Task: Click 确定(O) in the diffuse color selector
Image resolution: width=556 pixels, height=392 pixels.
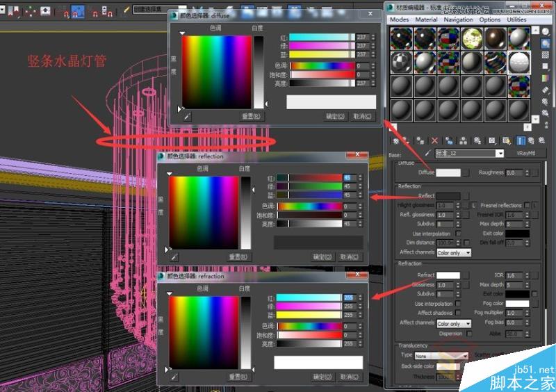Action: pyautogui.click(x=335, y=116)
